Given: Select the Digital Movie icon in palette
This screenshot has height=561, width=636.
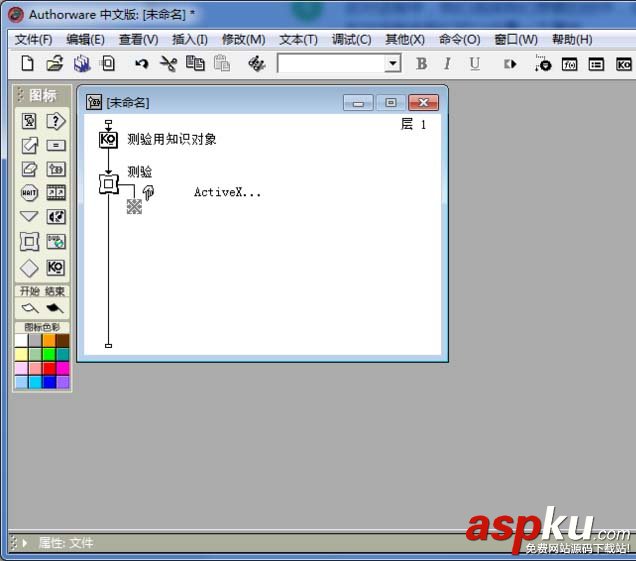Looking at the screenshot, I should click(56, 193).
